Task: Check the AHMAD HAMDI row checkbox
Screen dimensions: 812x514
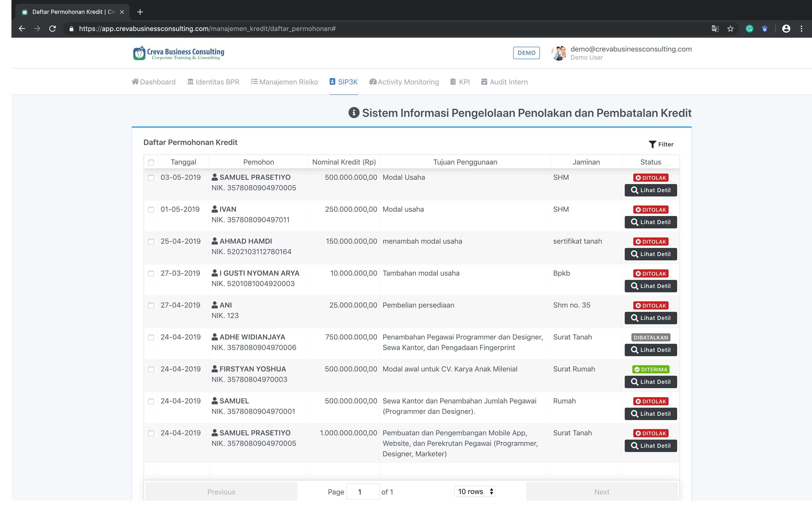Action: (x=151, y=242)
